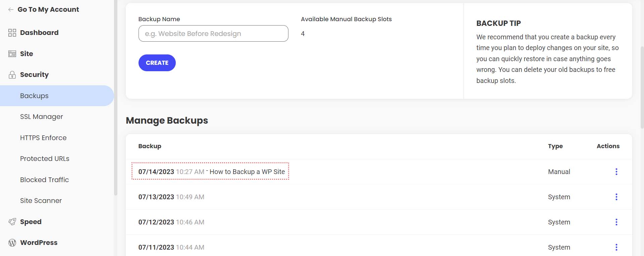Open the actions kebab for the 07/13/2023 system backup

coord(616,197)
